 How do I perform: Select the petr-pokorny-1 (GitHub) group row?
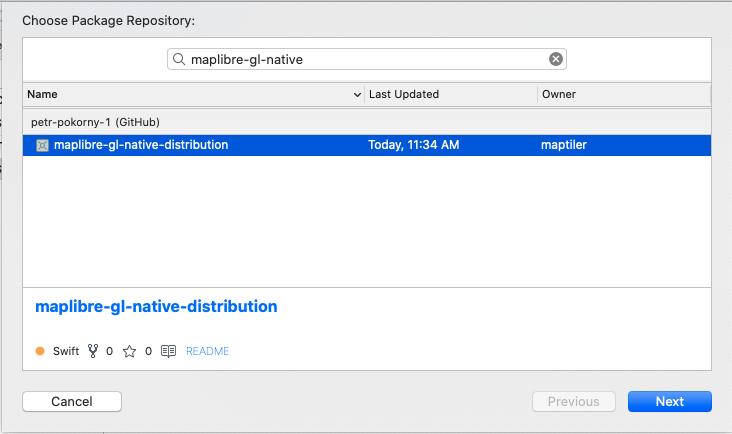pos(367,122)
